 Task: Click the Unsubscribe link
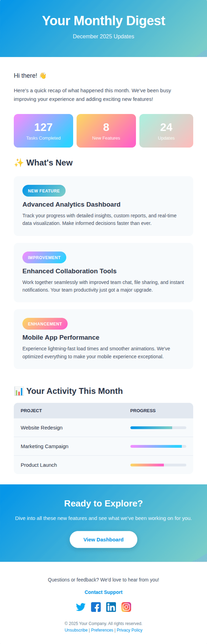[76, 630]
